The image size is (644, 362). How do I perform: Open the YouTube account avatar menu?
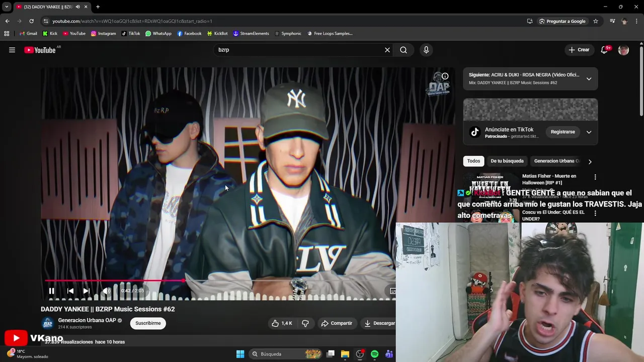[623, 50]
